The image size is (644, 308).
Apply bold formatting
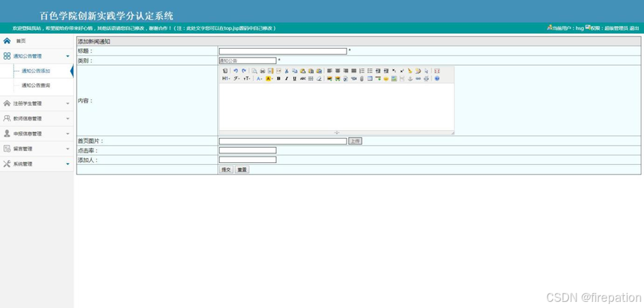coord(278,78)
